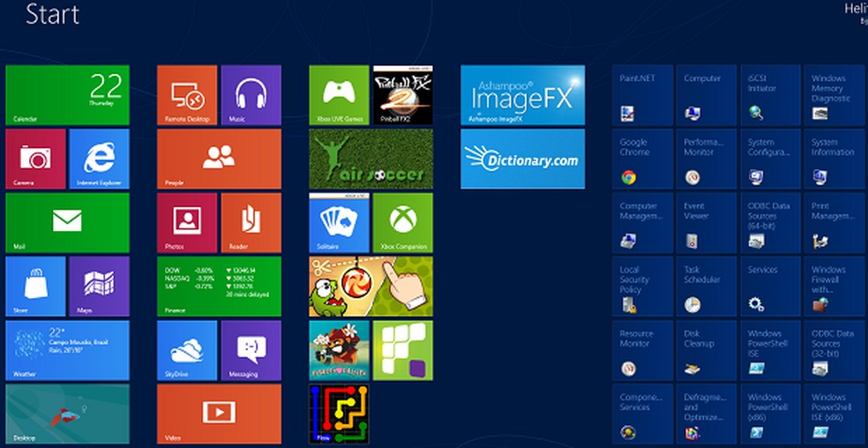Open the green tile with white squares
The image size is (868, 448).
(403, 350)
